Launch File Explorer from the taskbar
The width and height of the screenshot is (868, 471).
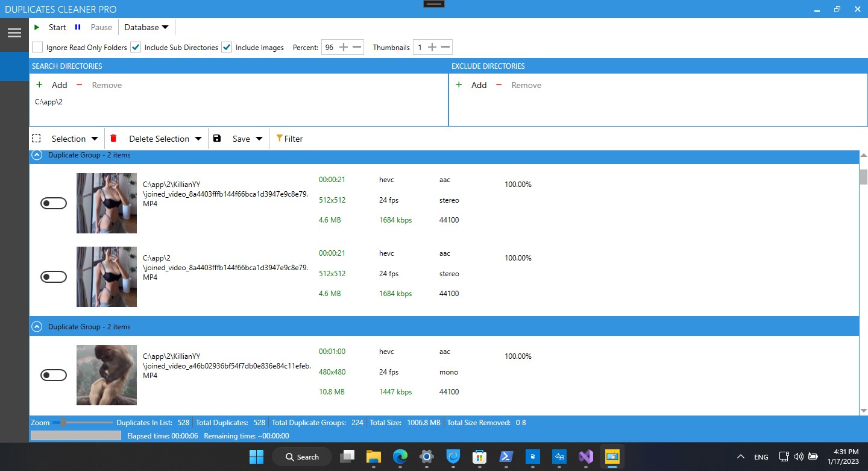[x=373, y=457]
